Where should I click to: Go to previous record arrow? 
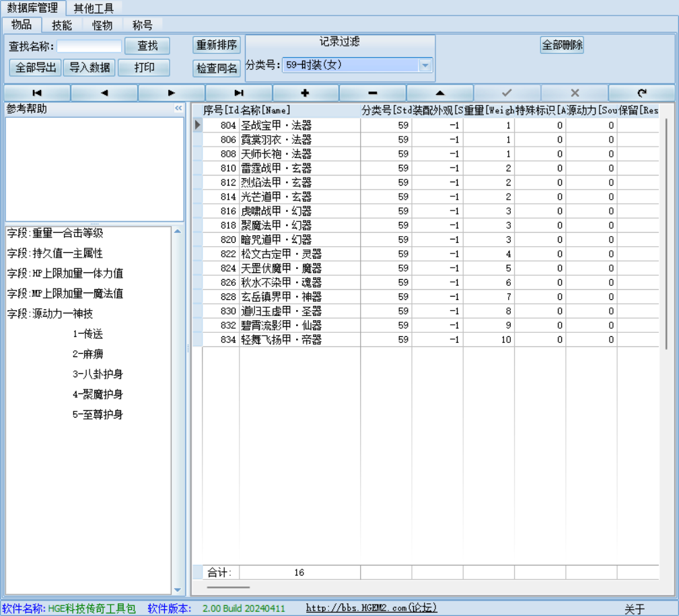click(104, 93)
